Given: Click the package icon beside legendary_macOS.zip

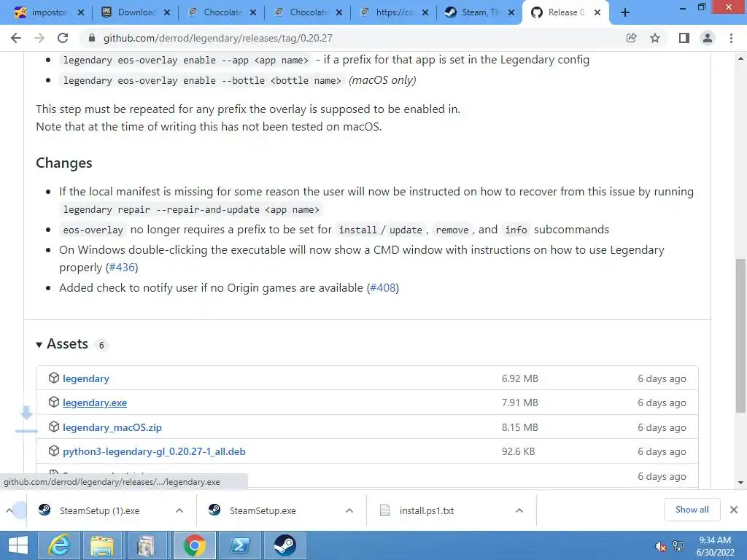Looking at the screenshot, I should (54, 427).
